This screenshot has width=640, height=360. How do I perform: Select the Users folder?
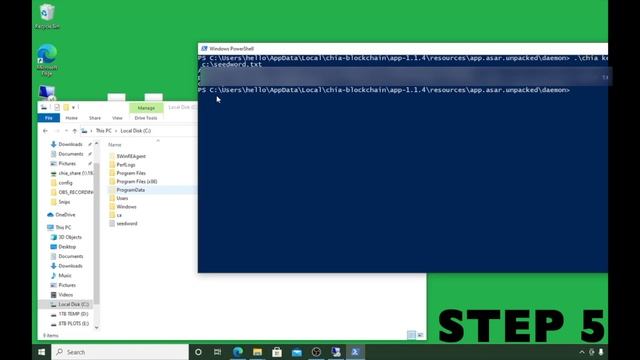122,198
